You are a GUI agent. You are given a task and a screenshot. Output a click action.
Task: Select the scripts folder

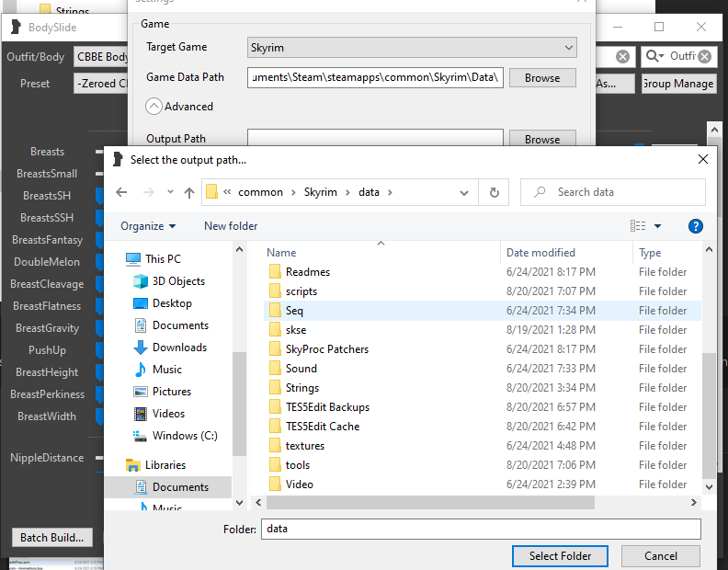click(301, 291)
